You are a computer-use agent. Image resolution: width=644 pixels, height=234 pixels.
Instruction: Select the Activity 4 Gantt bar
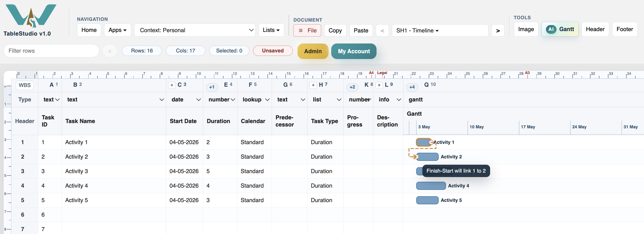(x=431, y=186)
